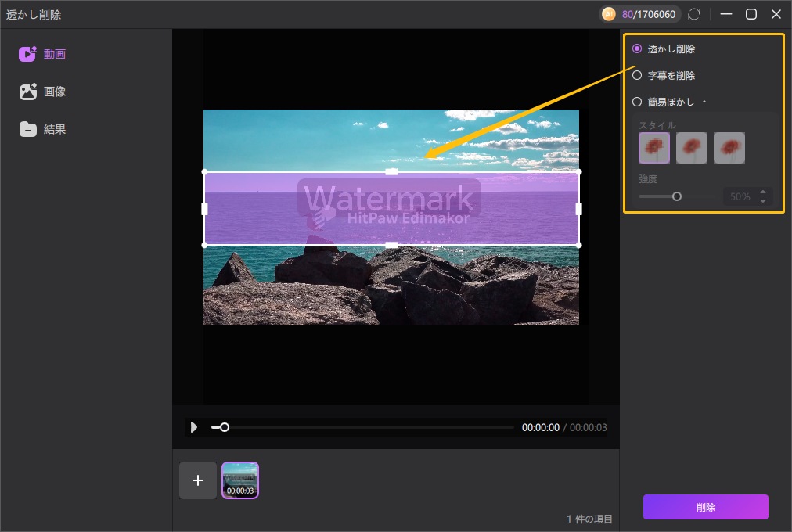The image size is (792, 532).
Task: Select the 00:00:03 video clip thumbnail
Action: 240,480
